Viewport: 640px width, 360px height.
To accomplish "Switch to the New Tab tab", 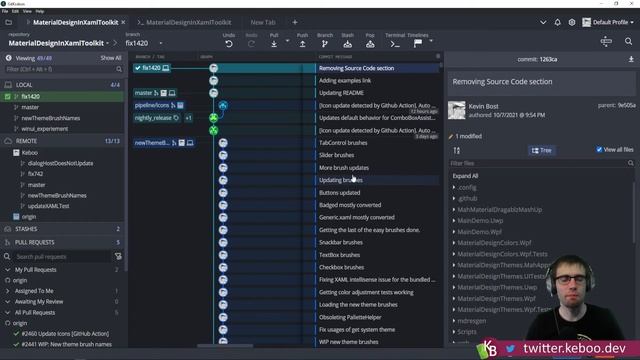I will click(263, 22).
